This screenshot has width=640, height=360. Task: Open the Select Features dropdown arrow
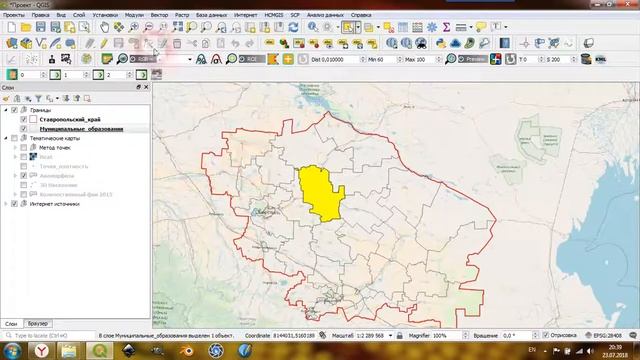point(358,27)
